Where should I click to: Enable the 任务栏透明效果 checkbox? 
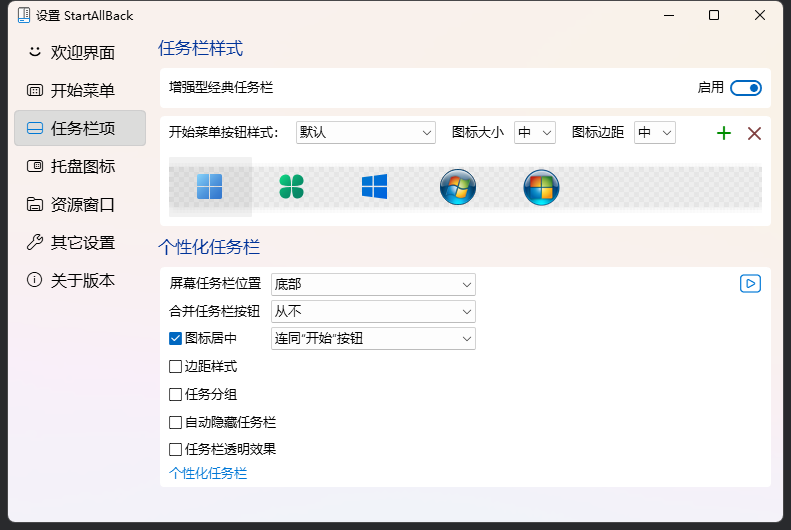point(175,449)
